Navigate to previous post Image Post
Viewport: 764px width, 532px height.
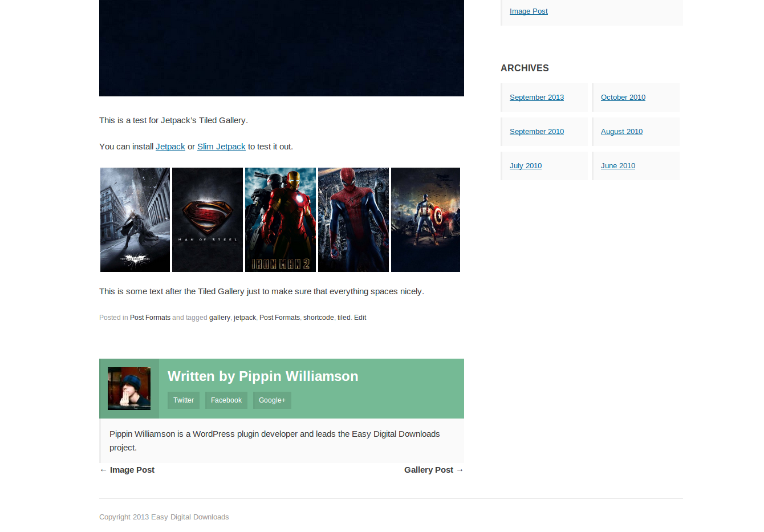(x=132, y=470)
